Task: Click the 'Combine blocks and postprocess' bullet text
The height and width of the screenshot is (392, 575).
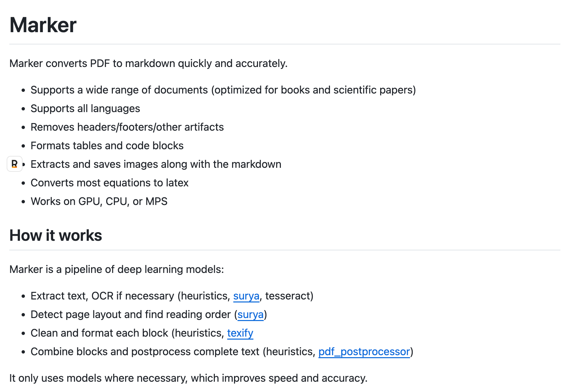Action: (x=222, y=352)
